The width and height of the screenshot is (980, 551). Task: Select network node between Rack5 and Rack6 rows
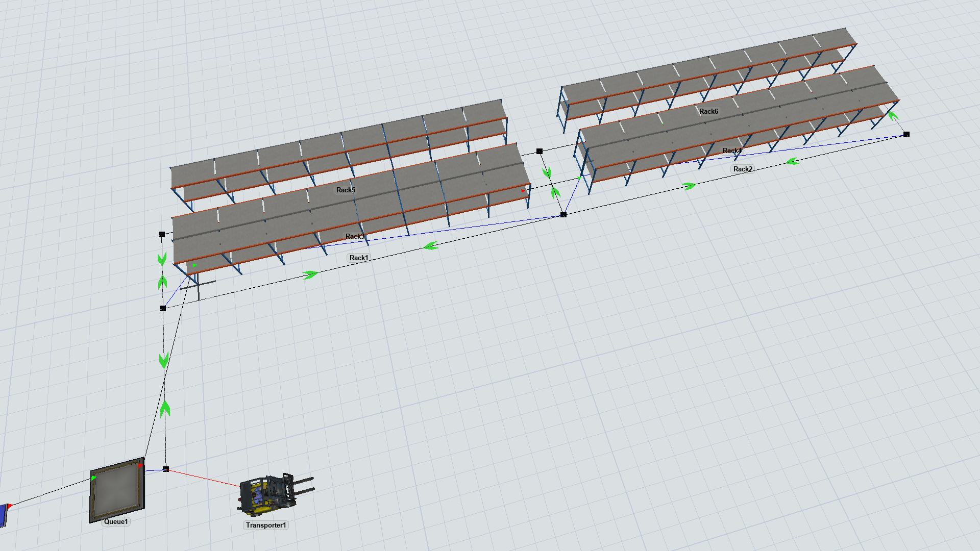point(540,152)
